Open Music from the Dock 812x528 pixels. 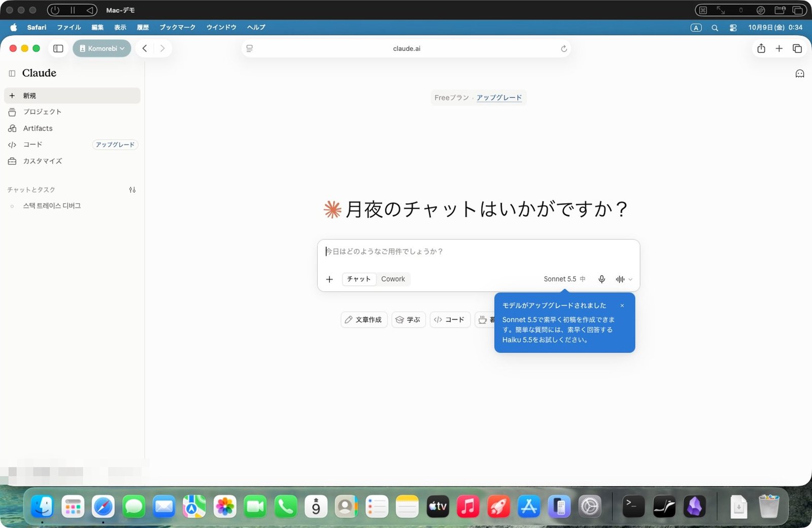[468, 506]
